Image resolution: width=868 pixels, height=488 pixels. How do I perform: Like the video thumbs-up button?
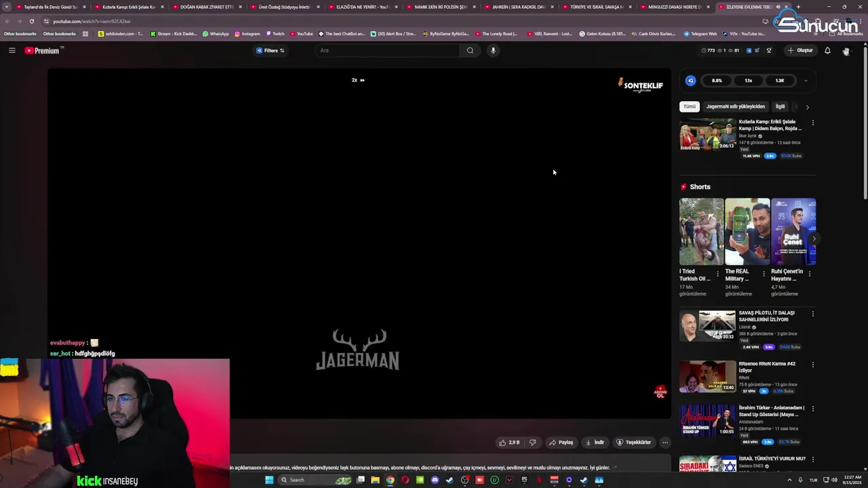pos(509,443)
